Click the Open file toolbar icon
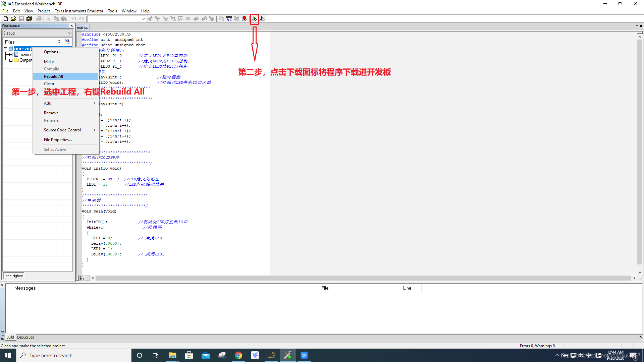The width and height of the screenshot is (644, 362). click(x=13, y=19)
